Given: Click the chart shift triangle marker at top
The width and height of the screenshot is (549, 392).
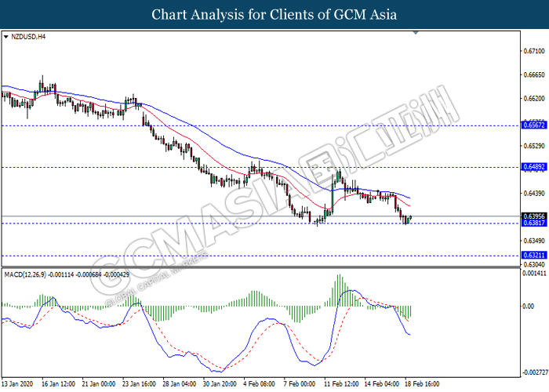Looking at the screenshot, I should pyautogui.click(x=416, y=33).
